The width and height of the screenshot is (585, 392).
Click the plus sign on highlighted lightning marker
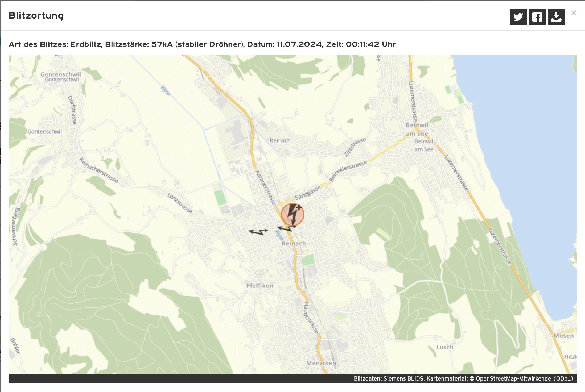(x=299, y=207)
